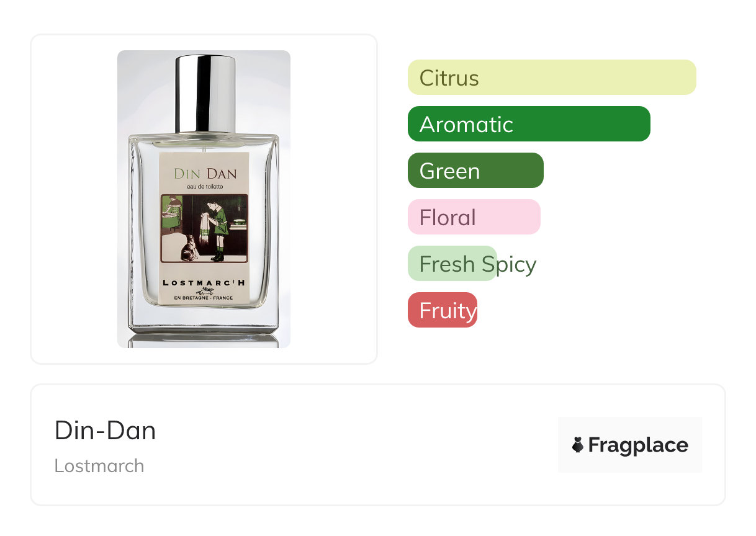
Task: Click the dog in the label illustration
Action: [189, 247]
